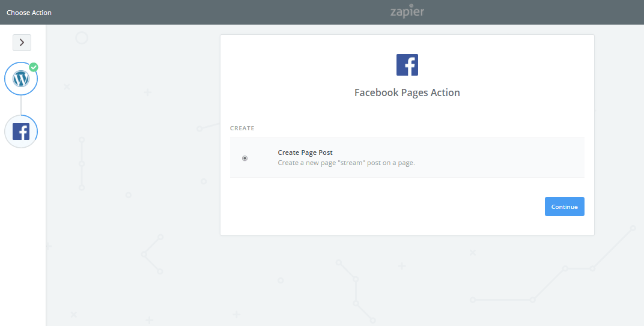
Task: Click the Continue button
Action: [x=564, y=207]
